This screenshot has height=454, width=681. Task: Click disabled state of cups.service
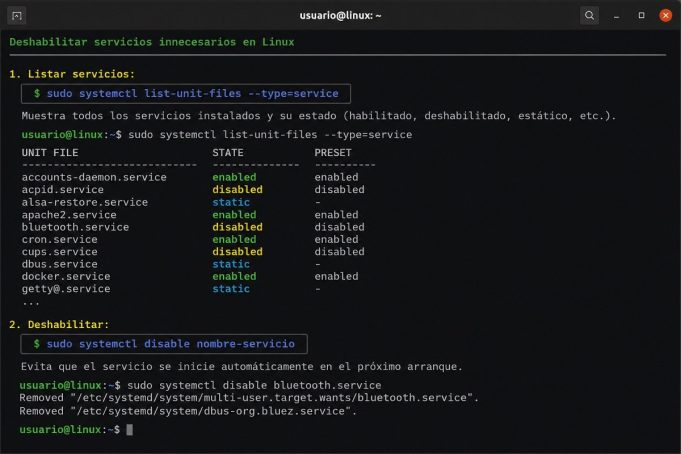(x=238, y=252)
